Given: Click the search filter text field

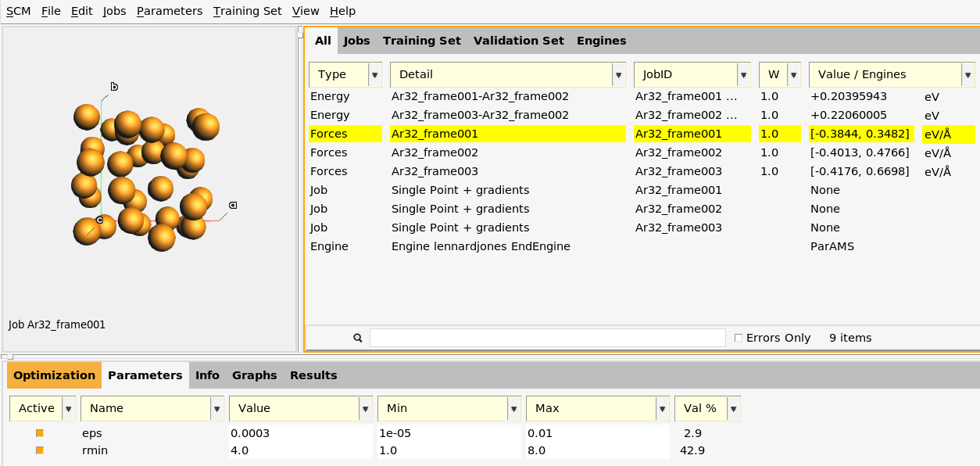Looking at the screenshot, I should 547,338.
